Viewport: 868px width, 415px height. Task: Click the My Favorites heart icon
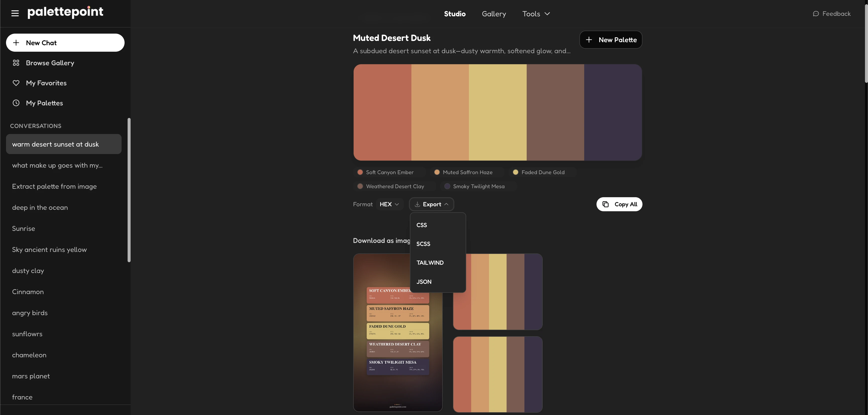16,83
